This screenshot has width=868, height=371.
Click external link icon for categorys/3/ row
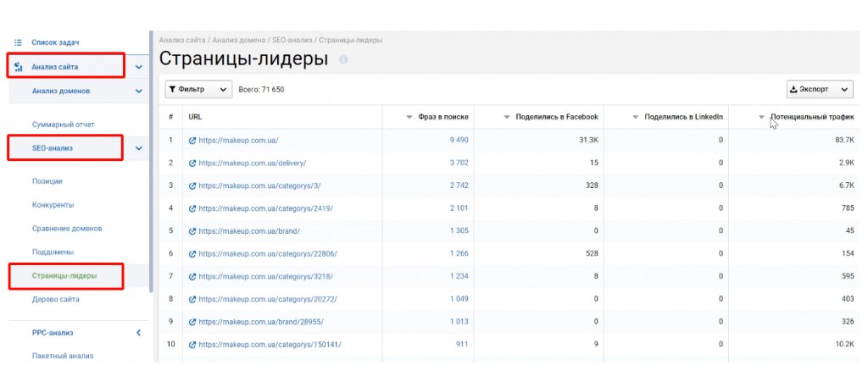click(x=192, y=185)
